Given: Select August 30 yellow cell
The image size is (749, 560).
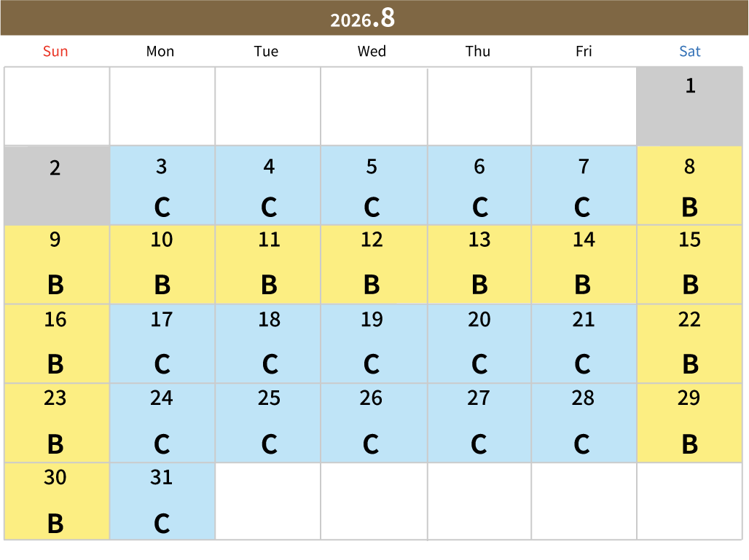Looking at the screenshot, I should click(x=57, y=501).
